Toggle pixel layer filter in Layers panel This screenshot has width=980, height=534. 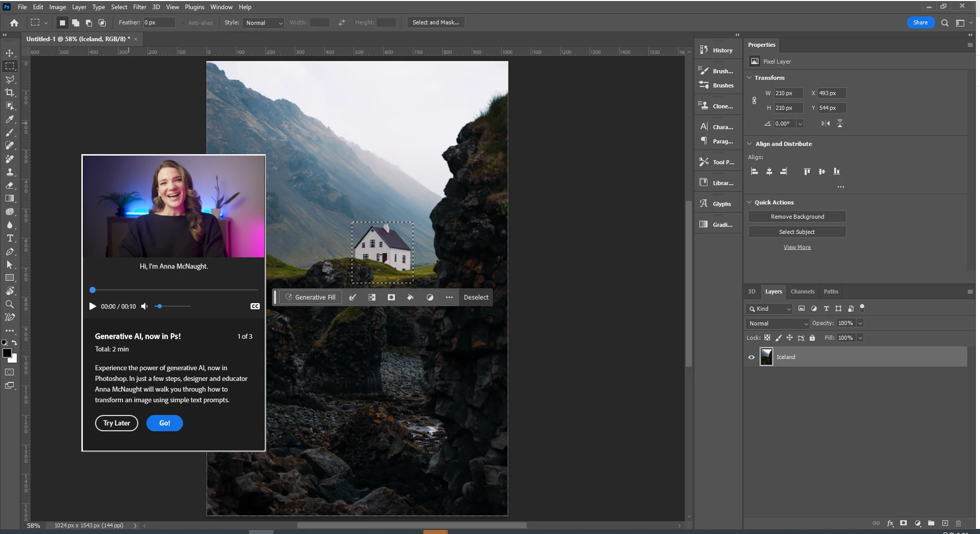802,309
